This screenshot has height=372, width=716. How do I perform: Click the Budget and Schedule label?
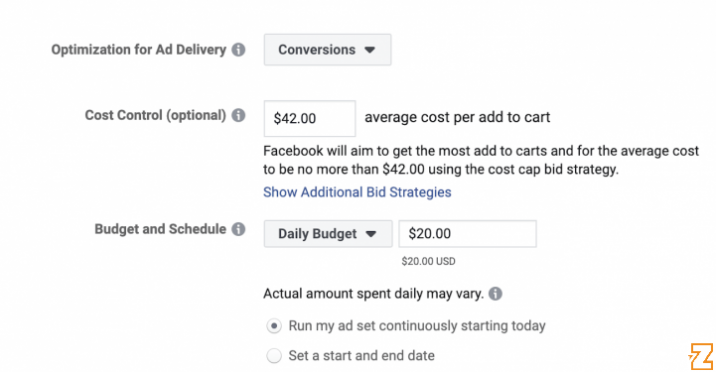(x=160, y=229)
